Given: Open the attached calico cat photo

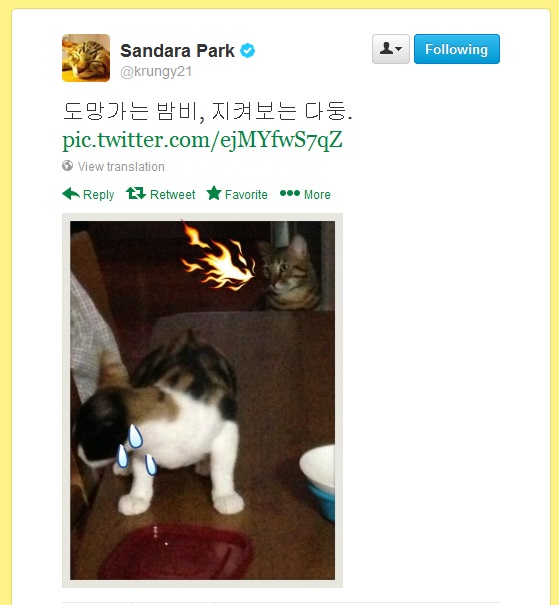Looking at the screenshot, I should 202,400.
